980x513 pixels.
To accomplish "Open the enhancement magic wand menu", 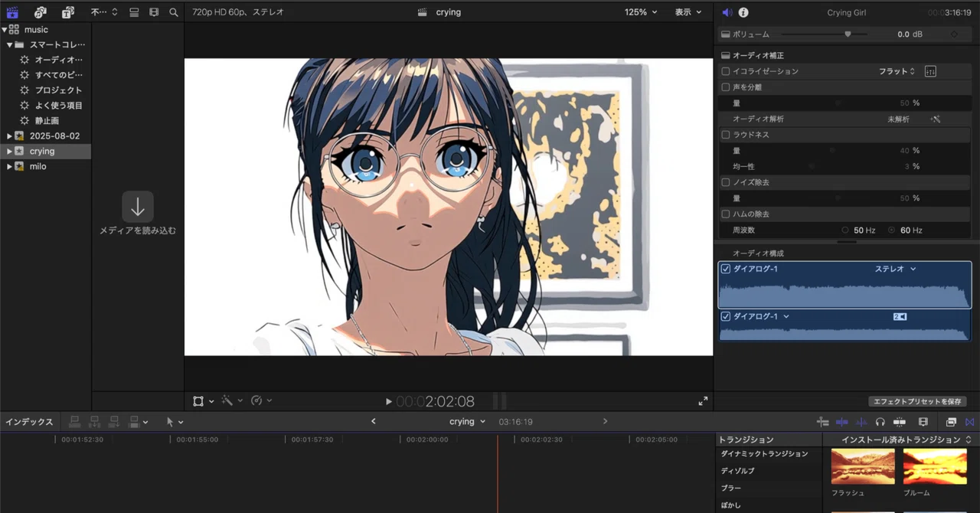I will click(231, 401).
